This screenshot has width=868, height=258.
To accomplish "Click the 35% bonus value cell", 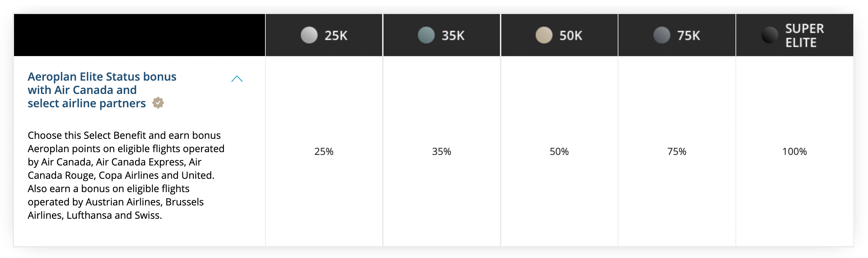I will point(441,151).
